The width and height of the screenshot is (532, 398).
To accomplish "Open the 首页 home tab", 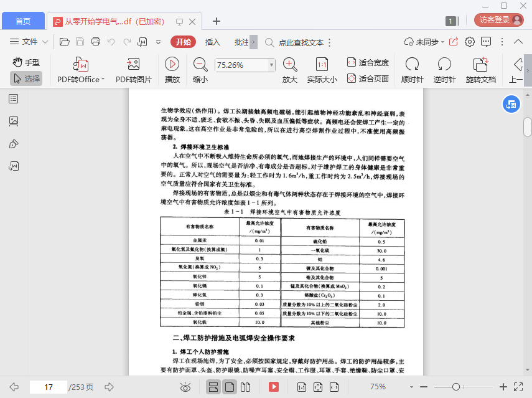I will pos(23,21).
